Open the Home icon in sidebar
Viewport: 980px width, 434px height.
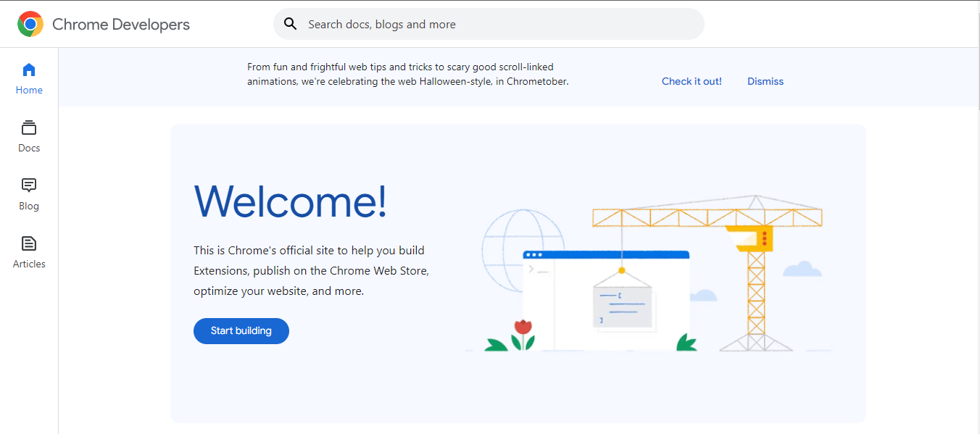(x=29, y=70)
